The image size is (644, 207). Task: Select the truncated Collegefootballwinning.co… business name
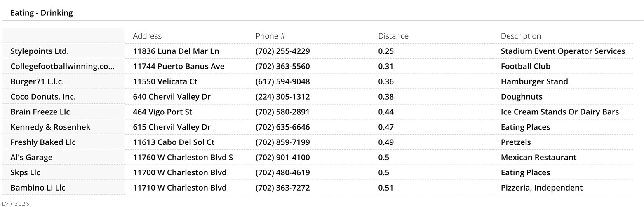(x=62, y=67)
